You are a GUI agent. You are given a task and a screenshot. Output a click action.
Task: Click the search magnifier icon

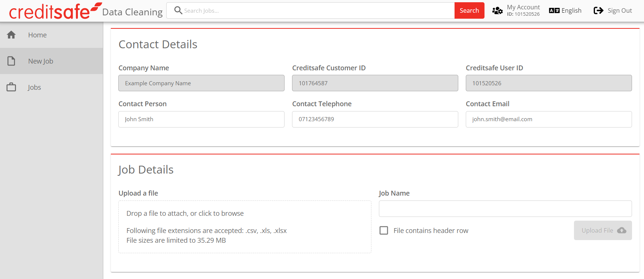coord(178,10)
